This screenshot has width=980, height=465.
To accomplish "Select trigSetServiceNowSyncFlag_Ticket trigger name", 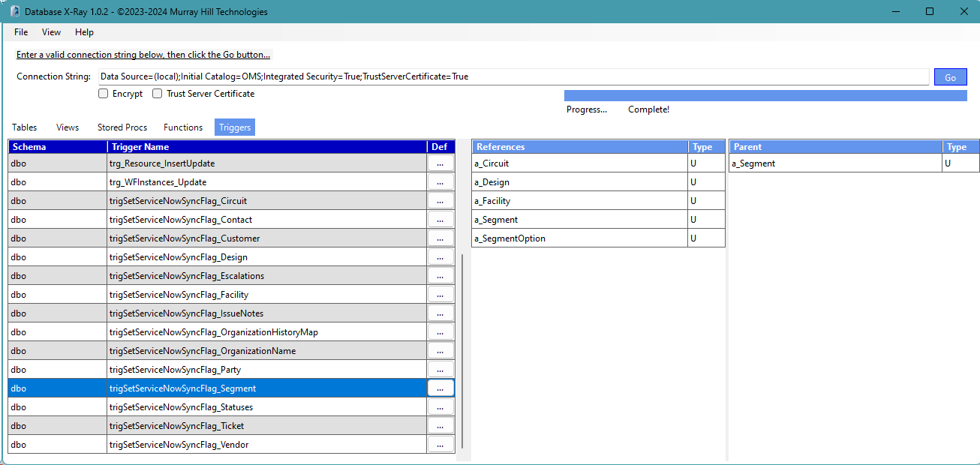I will (266, 425).
